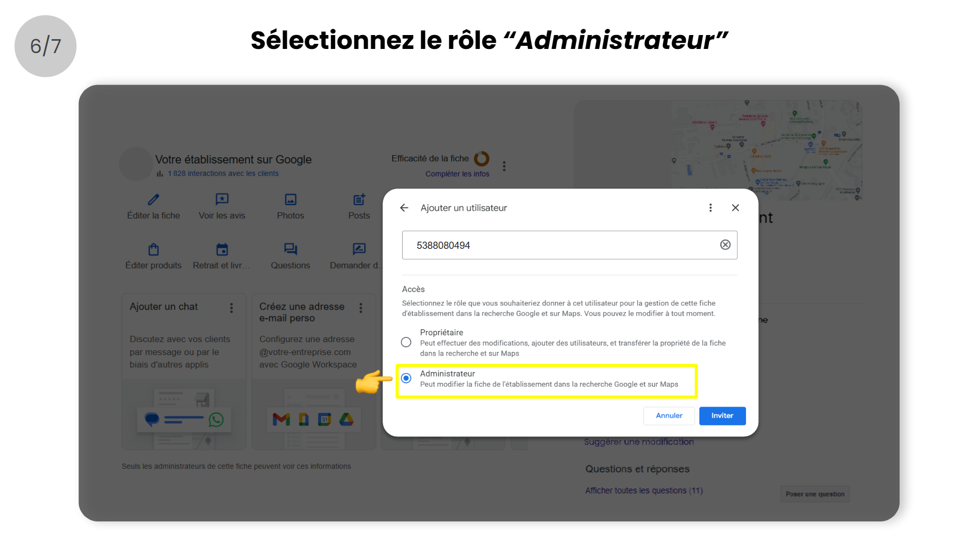Open the Questions chat icon
Screen dimensions: 980x541
291,250
